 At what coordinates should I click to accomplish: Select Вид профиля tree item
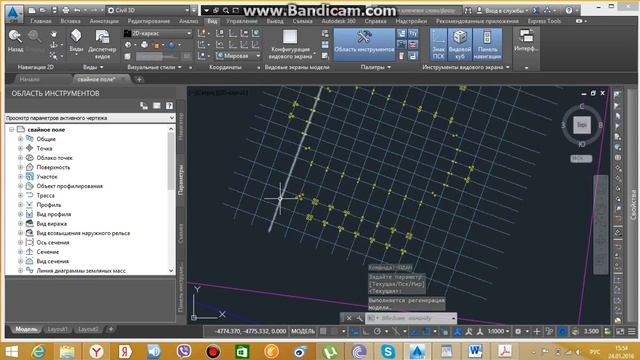54,214
